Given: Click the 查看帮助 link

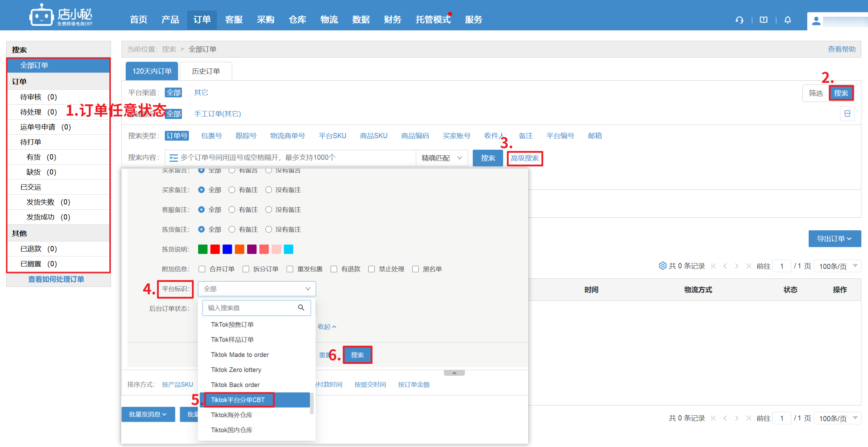Looking at the screenshot, I should [841, 49].
